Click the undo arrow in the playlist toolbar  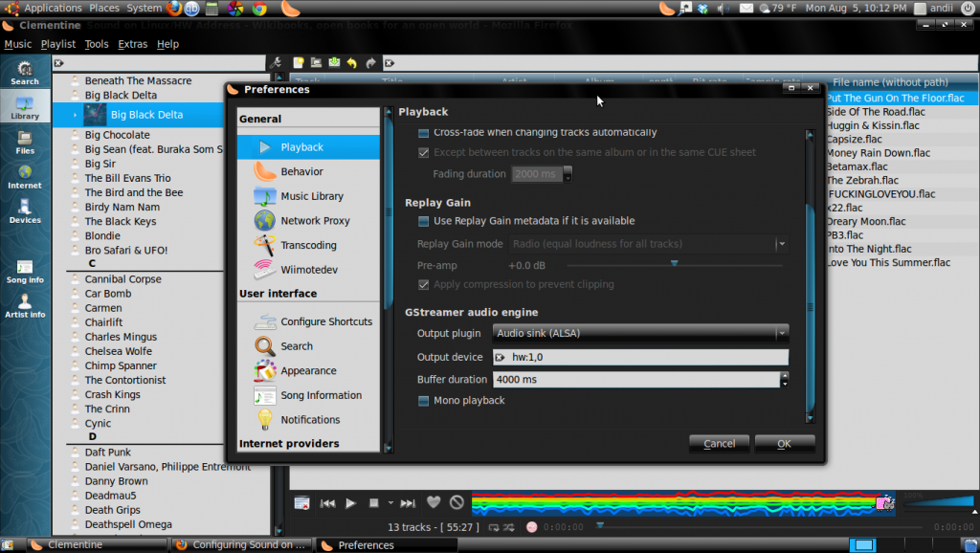point(352,62)
